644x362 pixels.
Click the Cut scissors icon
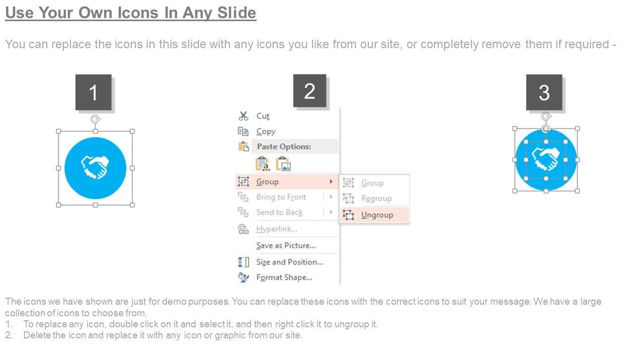coord(244,116)
